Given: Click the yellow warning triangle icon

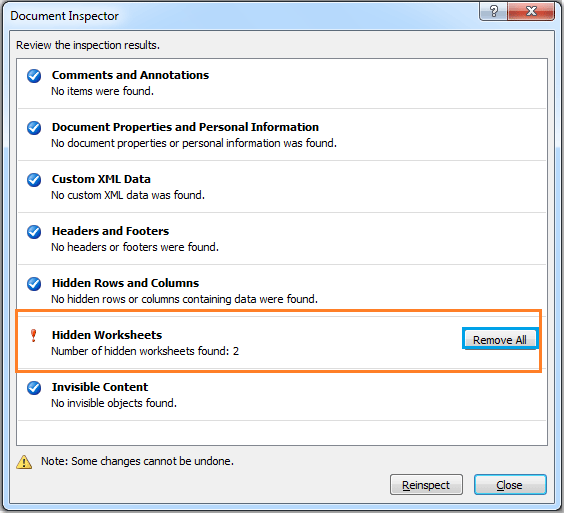Looking at the screenshot, I should click(24, 462).
